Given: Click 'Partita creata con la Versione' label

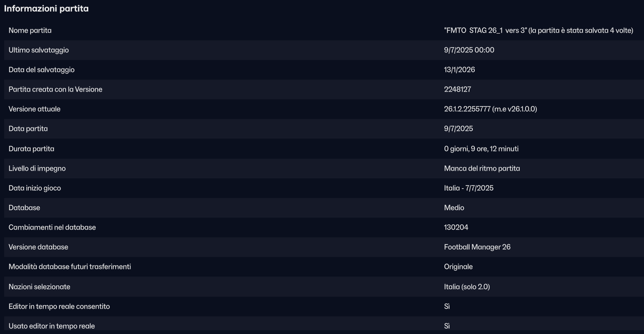Looking at the screenshot, I should pos(55,90).
